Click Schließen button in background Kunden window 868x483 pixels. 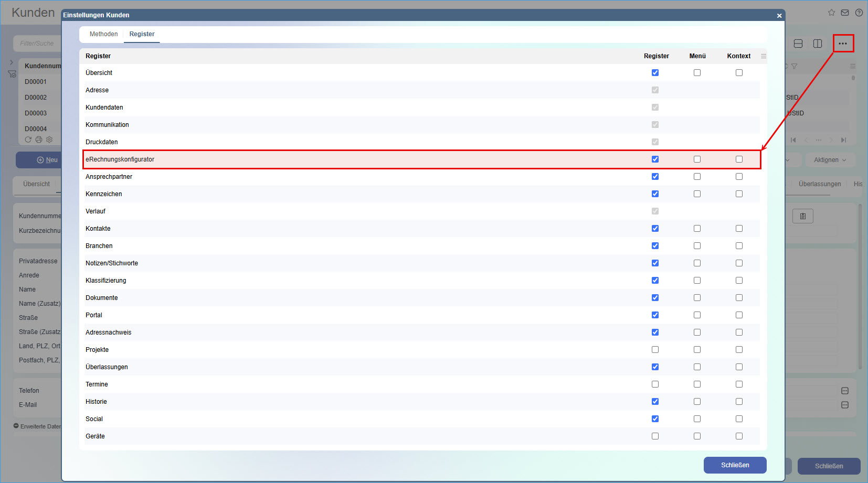pyautogui.click(x=829, y=466)
